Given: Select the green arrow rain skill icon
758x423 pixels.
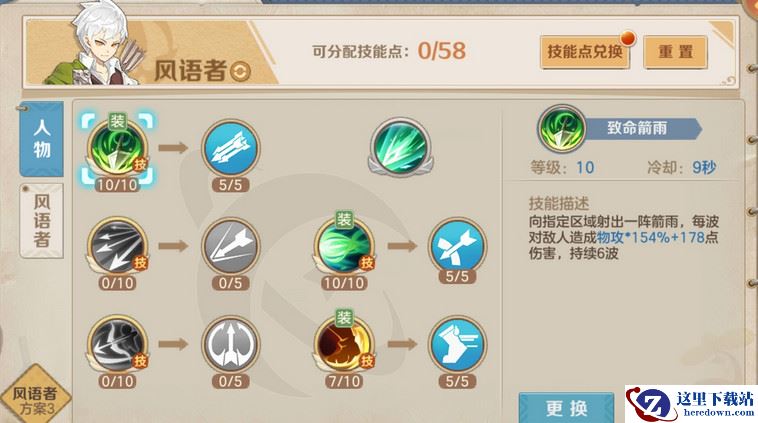Looking at the screenshot, I should pyautogui.click(x=117, y=148).
